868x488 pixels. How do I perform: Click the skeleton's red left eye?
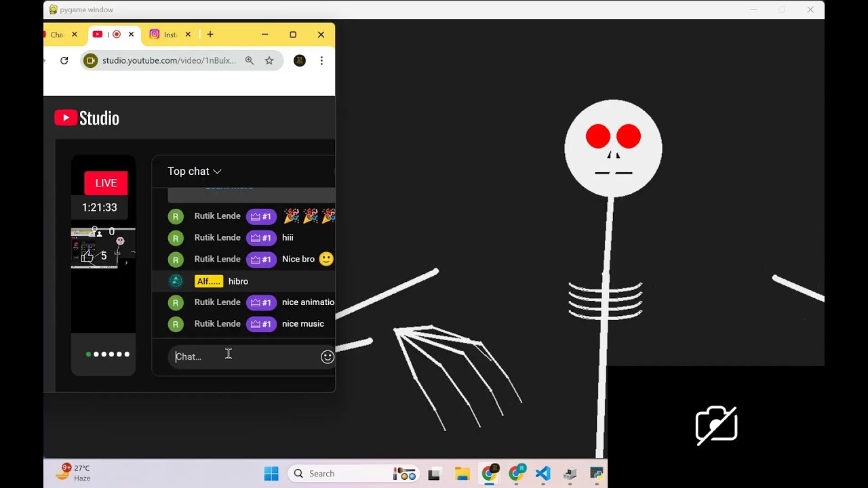pos(598,136)
